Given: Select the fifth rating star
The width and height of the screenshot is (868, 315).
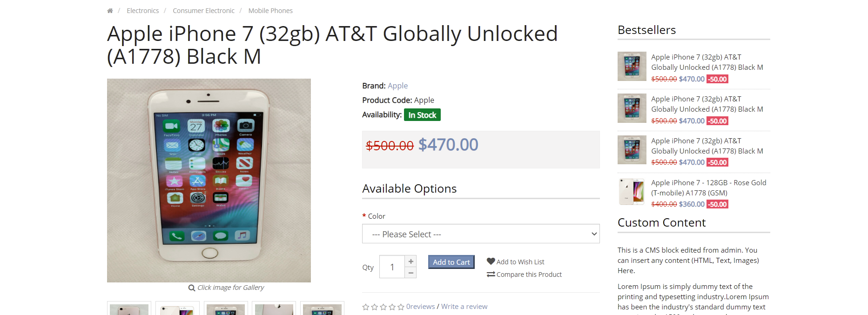Looking at the screenshot, I should 401,307.
